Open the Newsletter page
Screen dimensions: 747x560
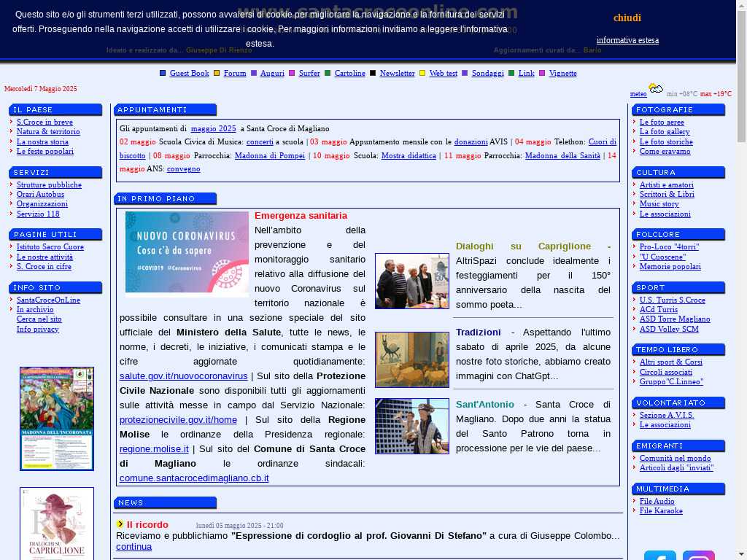[398, 74]
